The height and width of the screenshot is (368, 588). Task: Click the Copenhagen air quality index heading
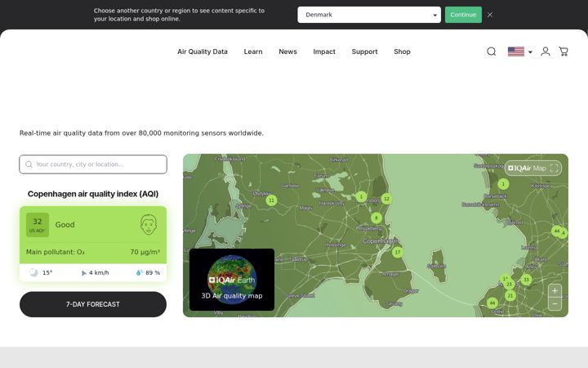click(x=93, y=194)
